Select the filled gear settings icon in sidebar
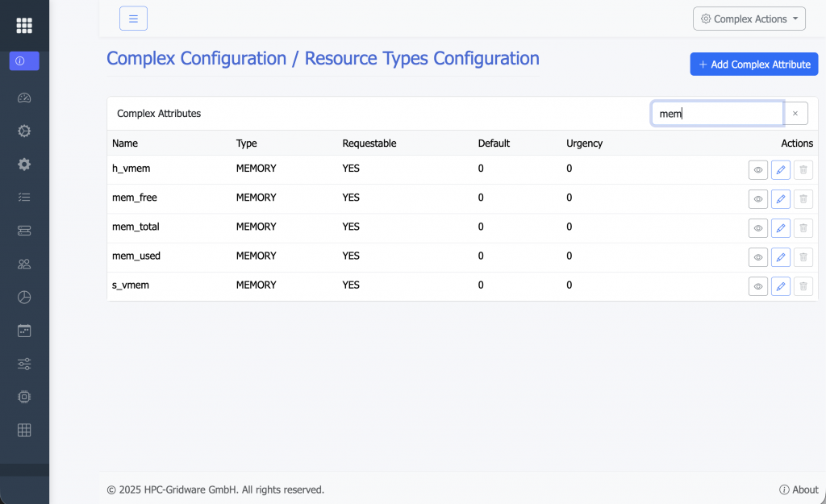Viewport: 826px width, 504px height. [24, 164]
